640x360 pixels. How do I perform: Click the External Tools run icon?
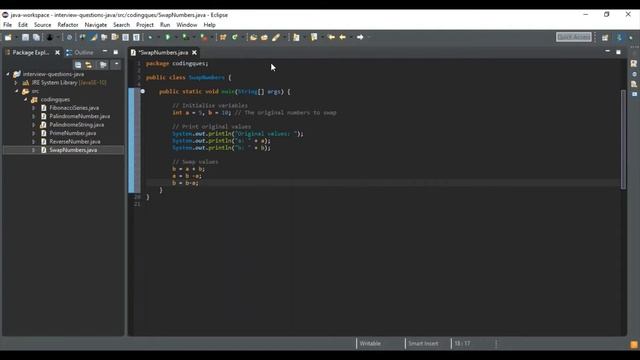pyautogui.click(x=204, y=37)
